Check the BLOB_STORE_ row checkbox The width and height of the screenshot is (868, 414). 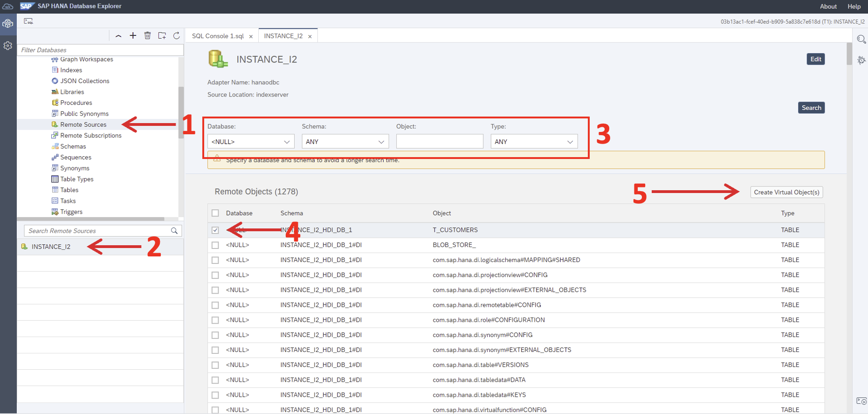click(215, 245)
